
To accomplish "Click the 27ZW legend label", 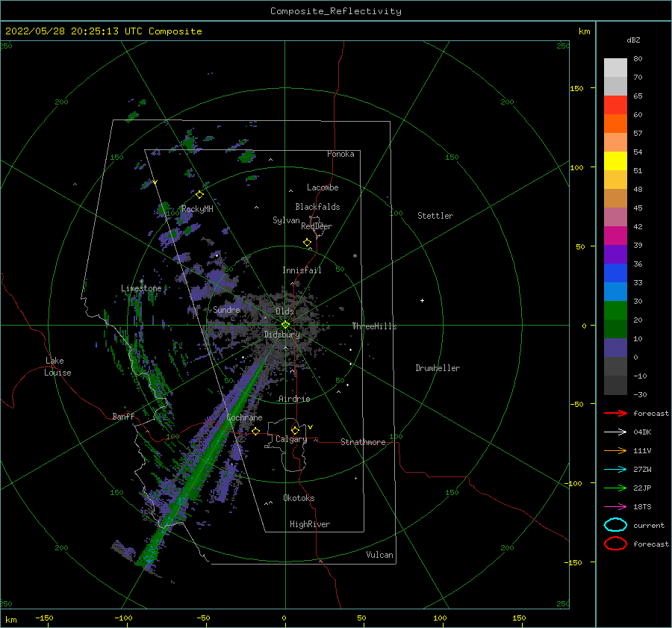I will click(642, 470).
